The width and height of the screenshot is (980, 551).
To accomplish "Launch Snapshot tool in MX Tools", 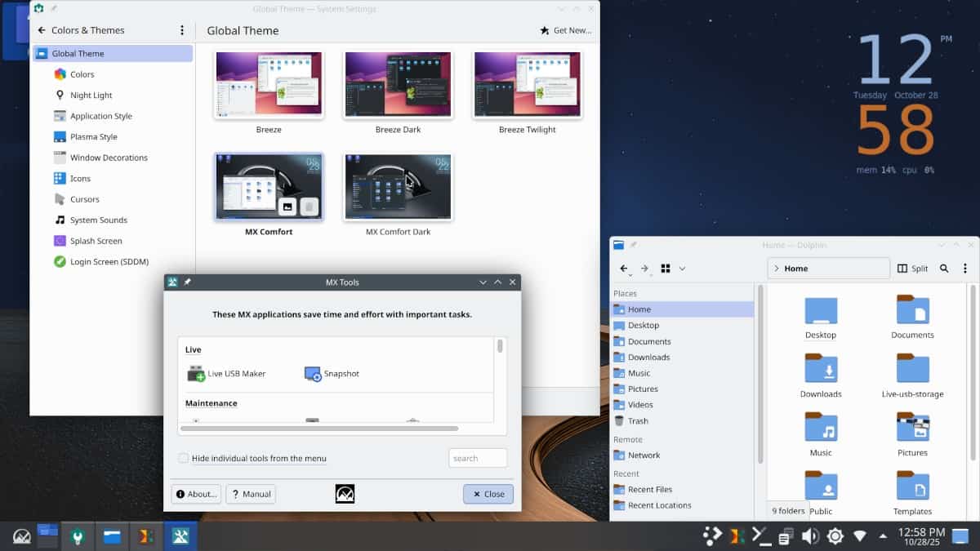I will [x=332, y=374].
